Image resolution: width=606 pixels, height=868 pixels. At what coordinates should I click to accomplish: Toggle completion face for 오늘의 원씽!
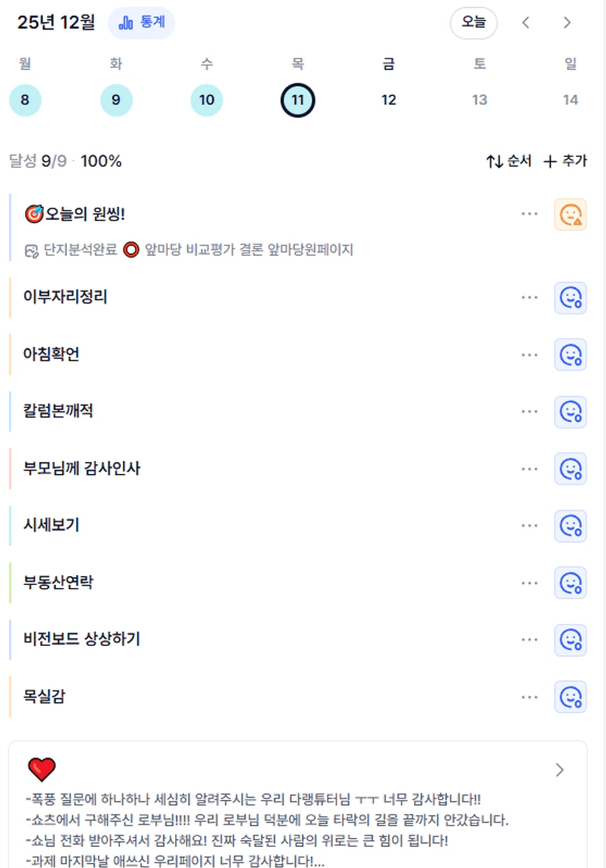pyautogui.click(x=570, y=215)
